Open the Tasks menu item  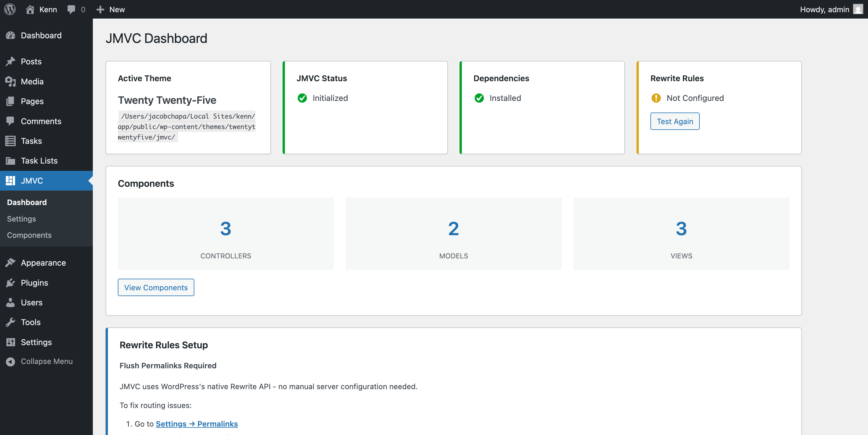[x=46, y=141]
